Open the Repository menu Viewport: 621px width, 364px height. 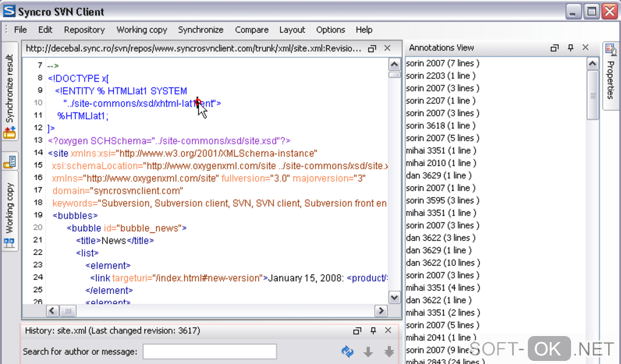coord(84,29)
